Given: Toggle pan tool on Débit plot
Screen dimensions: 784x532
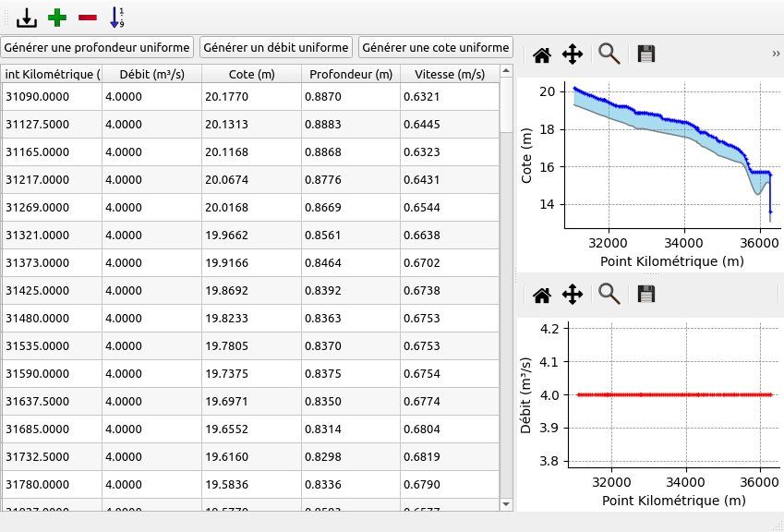Looking at the screenshot, I should click(x=573, y=295).
